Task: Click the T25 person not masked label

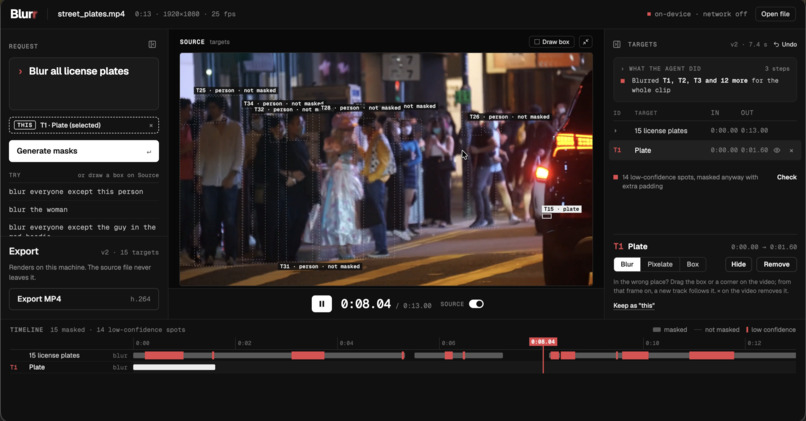Action: coord(236,90)
